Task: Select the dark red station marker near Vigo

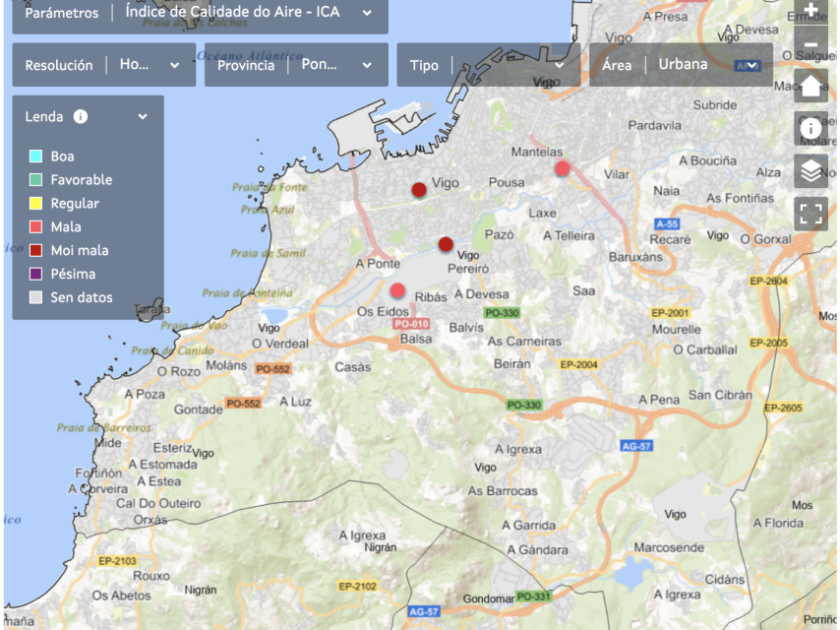Action: 419,189
